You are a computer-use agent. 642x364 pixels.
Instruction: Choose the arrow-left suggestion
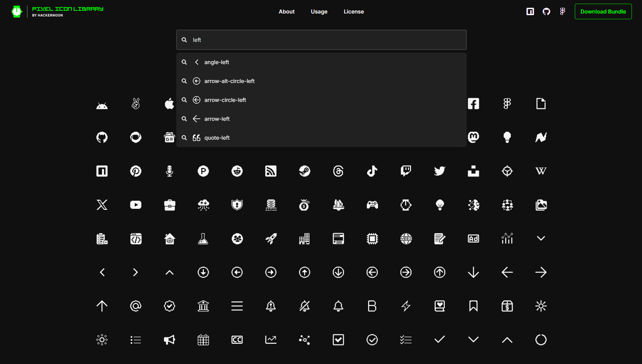(x=322, y=119)
